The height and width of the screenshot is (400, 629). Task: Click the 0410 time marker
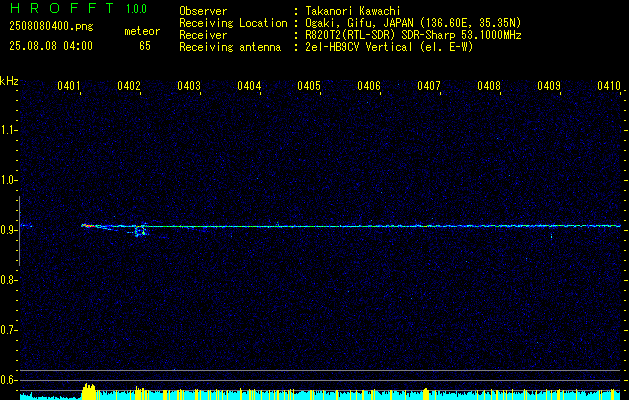coord(609,85)
